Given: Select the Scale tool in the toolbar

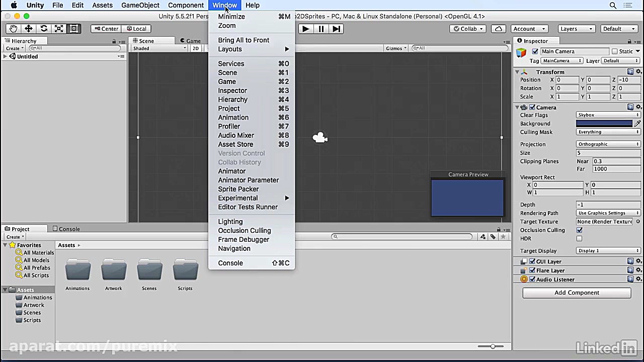Looking at the screenshot, I should [59, 29].
